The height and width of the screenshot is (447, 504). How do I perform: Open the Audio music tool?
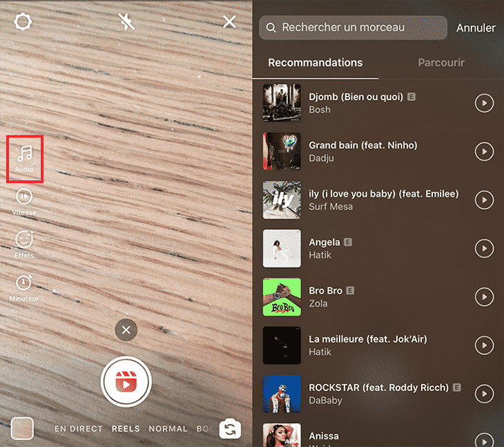(24, 158)
